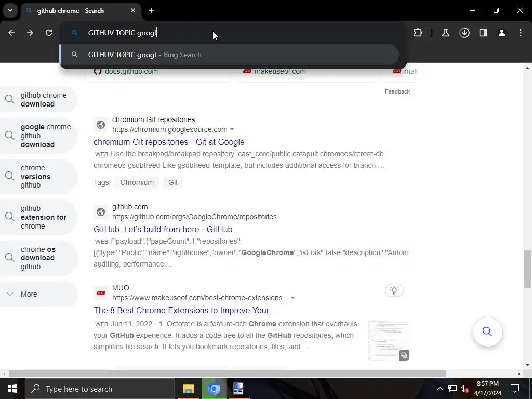Viewport: 532px width, 399px height.
Task: Open the MUO result thumbnail image
Action: click(389, 340)
